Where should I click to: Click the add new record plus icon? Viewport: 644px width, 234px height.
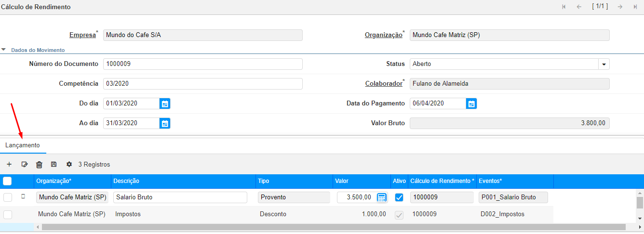[x=9, y=165]
